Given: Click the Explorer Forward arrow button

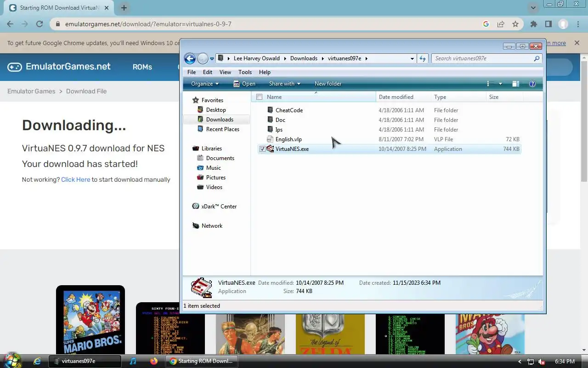Looking at the screenshot, I should click(x=203, y=58).
